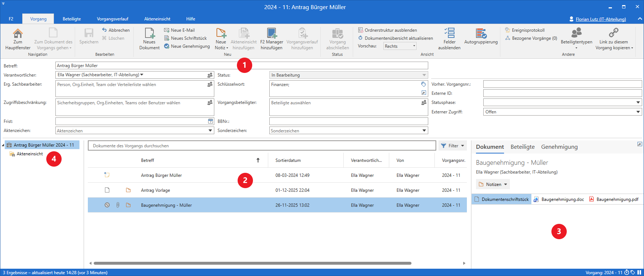Expand Sonderzeichen dropdown
The width and height of the screenshot is (644, 276).
(x=424, y=131)
